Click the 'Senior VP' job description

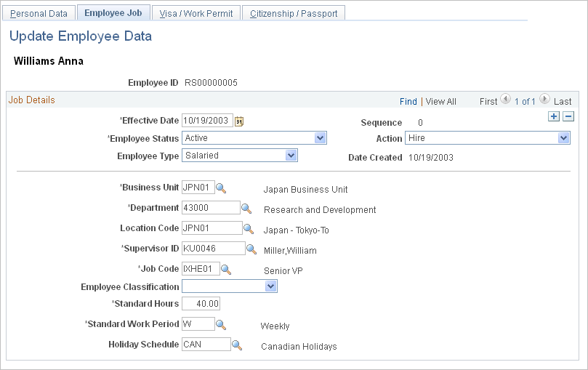tap(283, 271)
